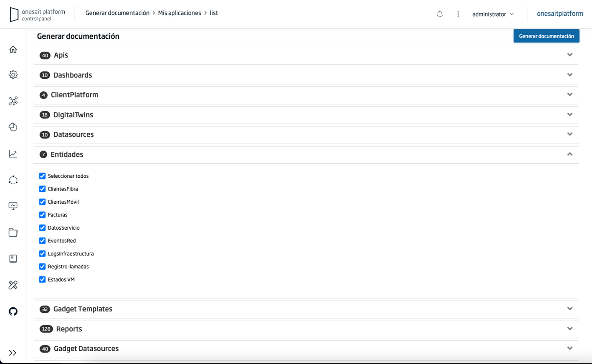Image resolution: width=592 pixels, height=364 pixels.
Task: Click the GitHub icon in the sidebar
Action: pos(13,312)
